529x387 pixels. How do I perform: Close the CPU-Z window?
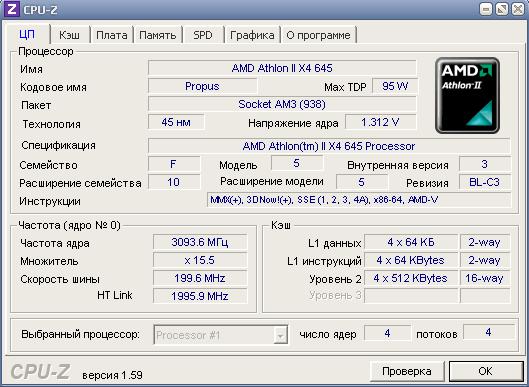[x=518, y=9]
